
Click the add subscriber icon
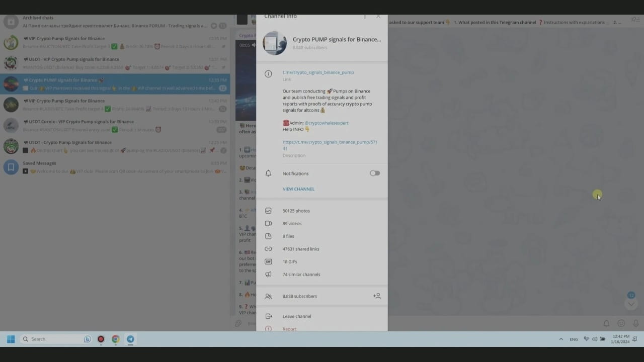point(377,296)
